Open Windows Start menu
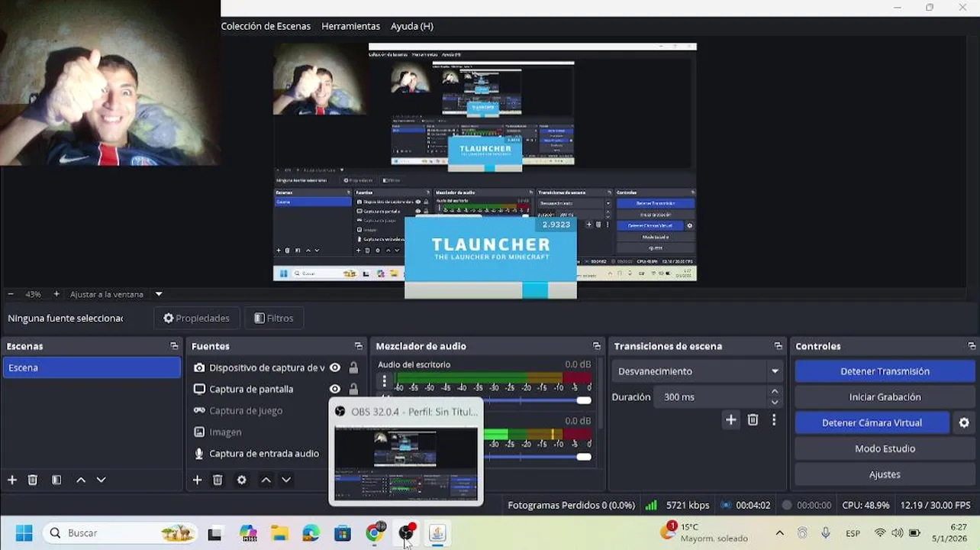Screen dimensions: 980x550 [x=24, y=533]
